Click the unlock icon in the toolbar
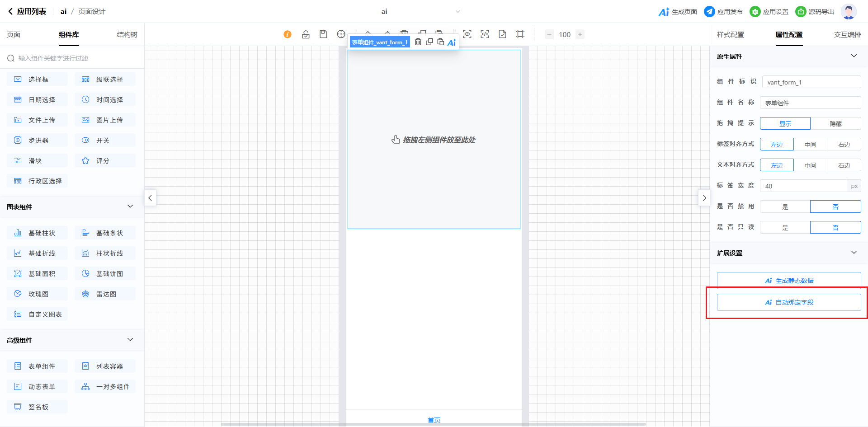868x427 pixels. coord(306,34)
